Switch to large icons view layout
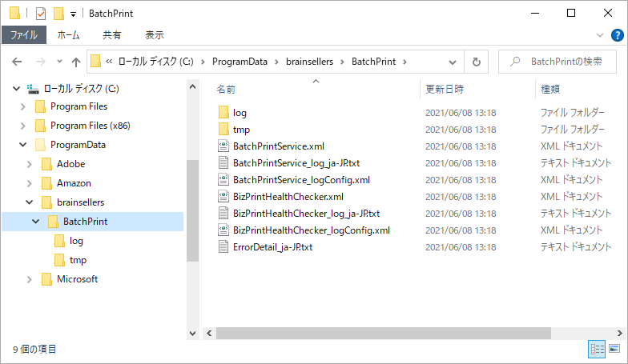This screenshot has height=364, width=628. tap(614, 349)
